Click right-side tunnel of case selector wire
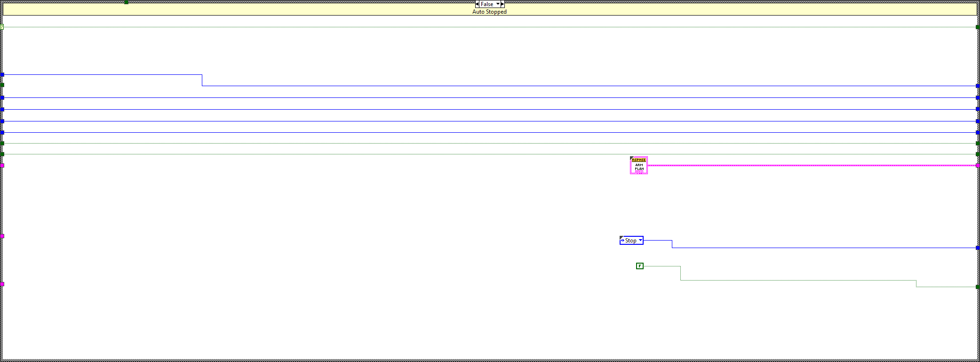The height and width of the screenshot is (362, 980). tap(977, 27)
